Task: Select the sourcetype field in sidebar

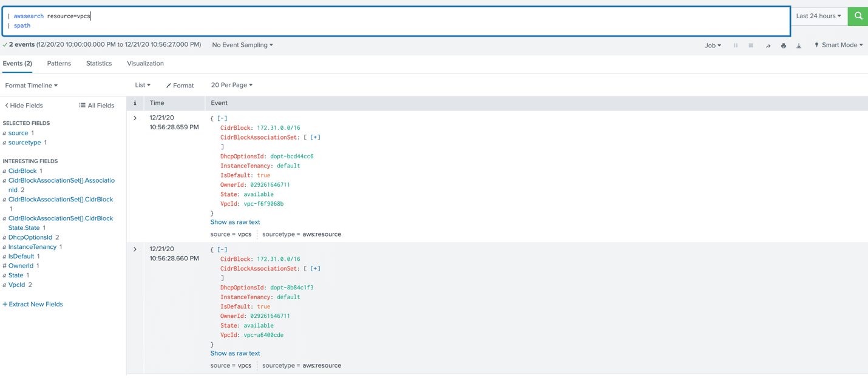Action: pyautogui.click(x=25, y=143)
